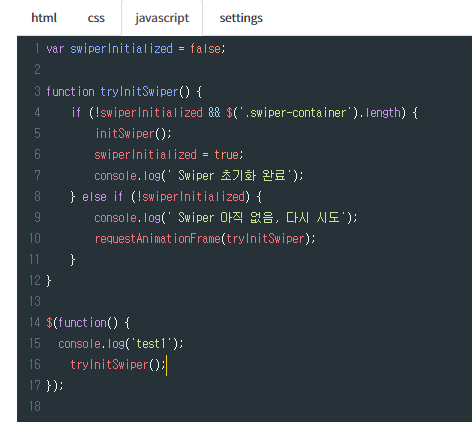
Task: Click line number 18 in gutter
Action: (35, 407)
